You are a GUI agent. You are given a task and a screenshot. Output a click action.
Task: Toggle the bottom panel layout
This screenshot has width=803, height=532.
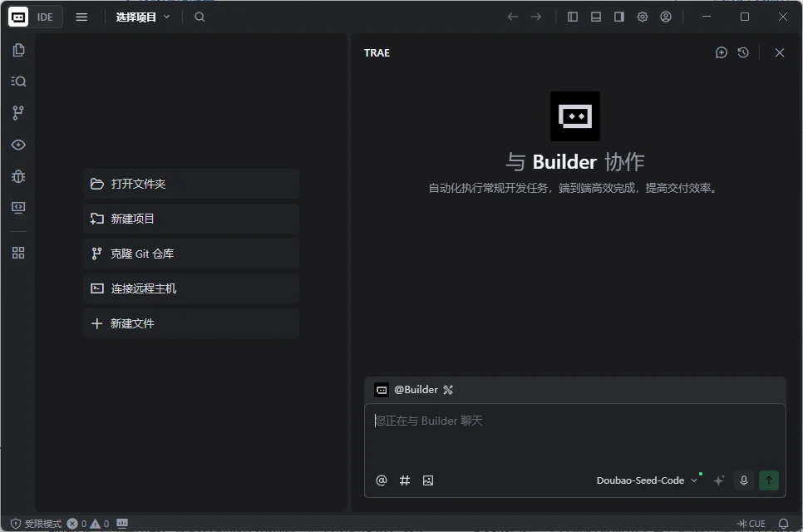coord(596,17)
